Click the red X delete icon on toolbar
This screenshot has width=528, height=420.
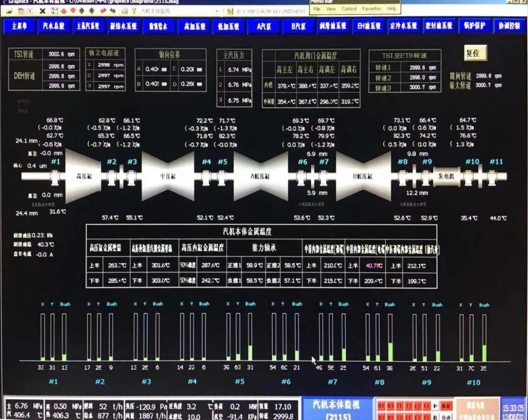coord(43,11)
